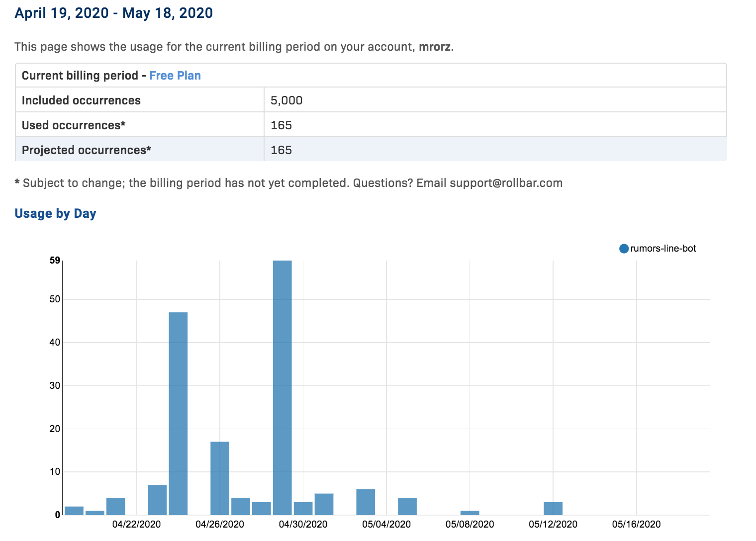Click the Projected occurrences table row label
Screen dimensions: 756x541
click(87, 150)
